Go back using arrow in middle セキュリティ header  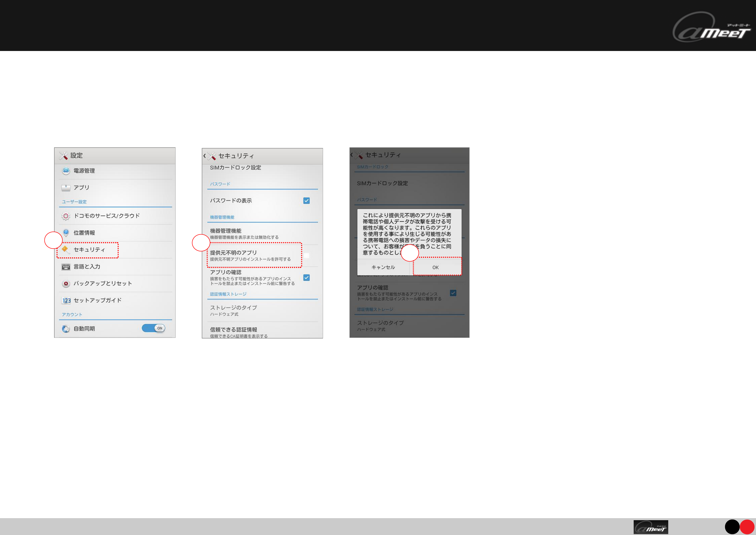pyautogui.click(x=204, y=156)
